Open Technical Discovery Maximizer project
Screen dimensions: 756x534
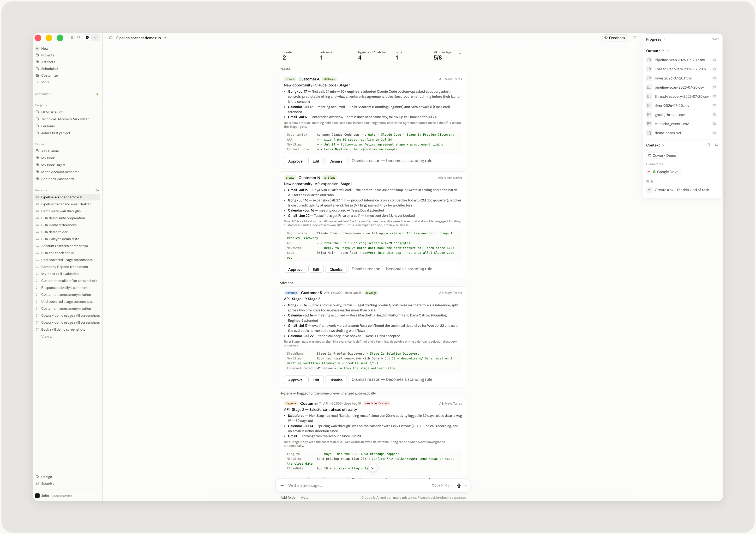(65, 119)
